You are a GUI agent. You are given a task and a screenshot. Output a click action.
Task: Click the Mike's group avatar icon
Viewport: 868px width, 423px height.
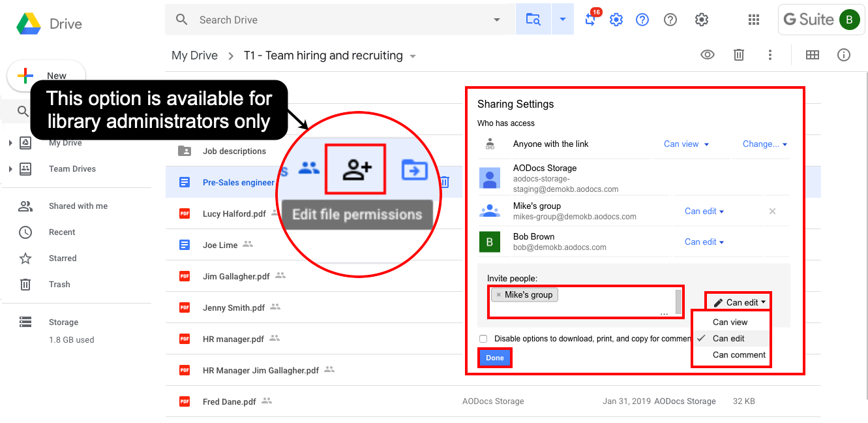(x=490, y=211)
